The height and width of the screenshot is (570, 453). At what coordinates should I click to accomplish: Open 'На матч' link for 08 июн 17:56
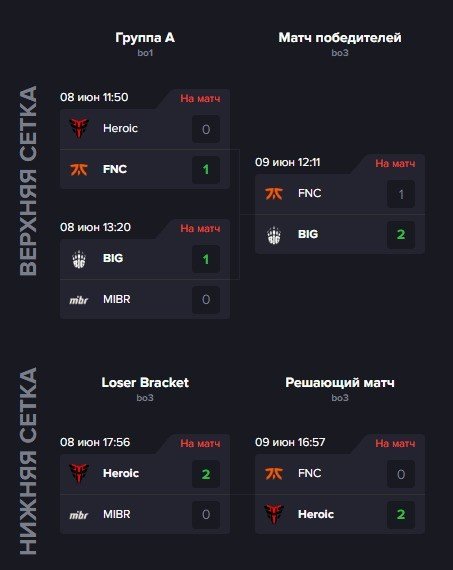coord(200,443)
